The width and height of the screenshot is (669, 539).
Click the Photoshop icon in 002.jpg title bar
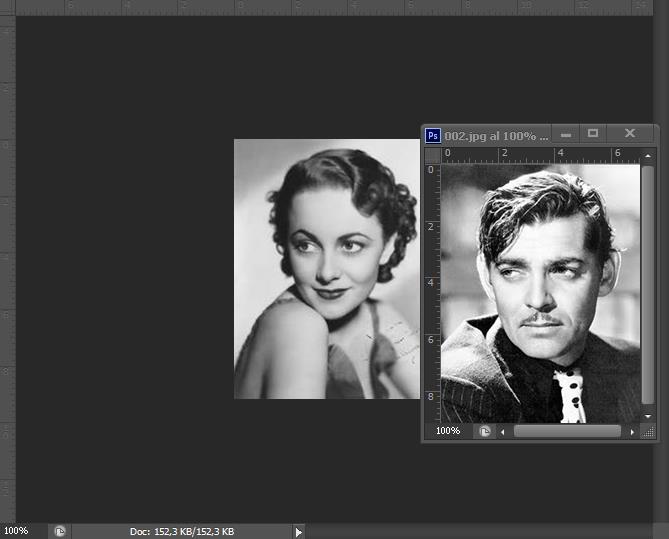click(433, 135)
